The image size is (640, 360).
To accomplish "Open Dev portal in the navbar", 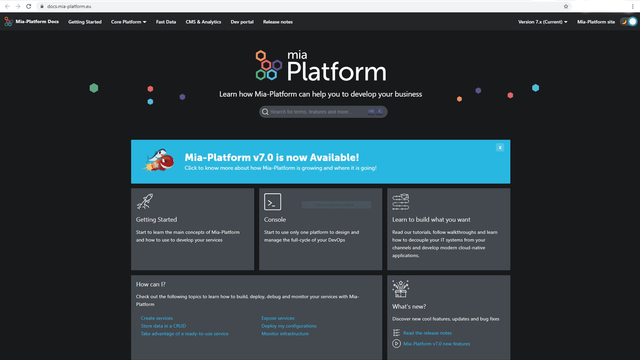I will tap(242, 22).
